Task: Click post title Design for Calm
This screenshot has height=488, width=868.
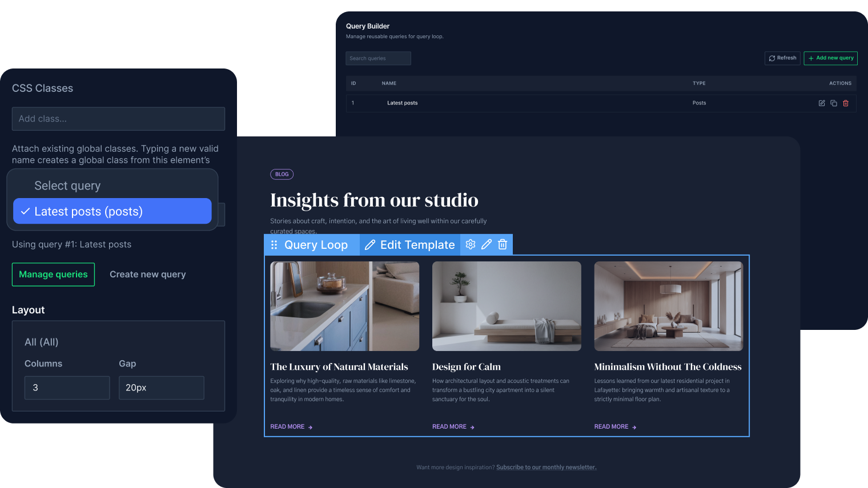Action: (x=467, y=367)
